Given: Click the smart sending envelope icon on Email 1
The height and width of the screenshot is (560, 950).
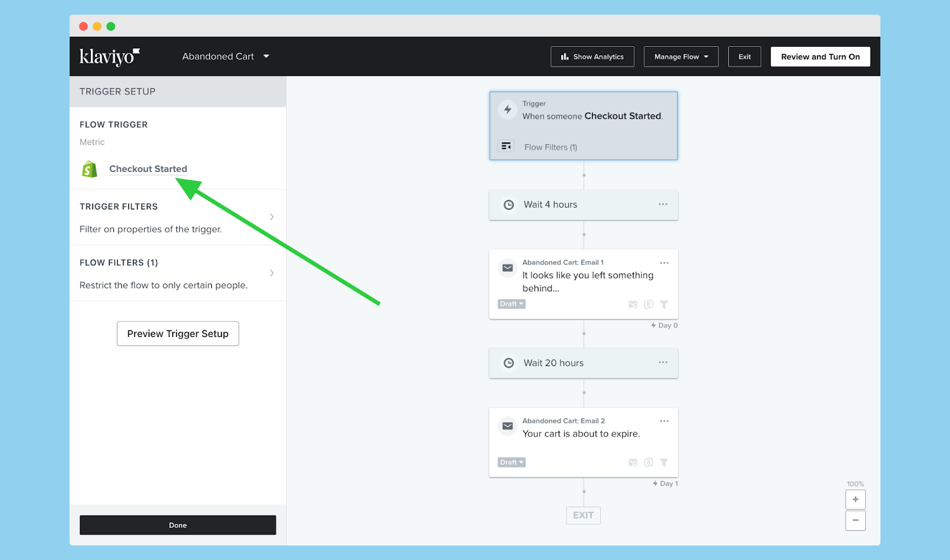Looking at the screenshot, I should [x=633, y=304].
